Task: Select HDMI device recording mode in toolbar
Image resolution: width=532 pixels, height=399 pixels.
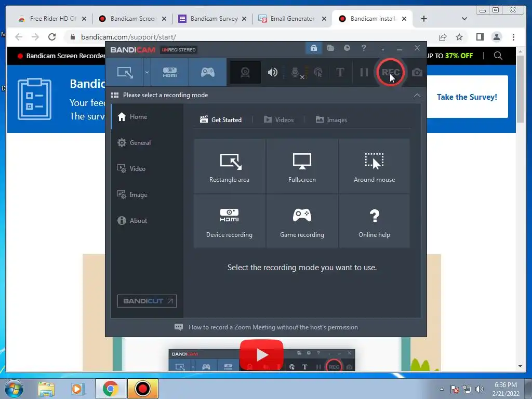Action: (x=170, y=72)
